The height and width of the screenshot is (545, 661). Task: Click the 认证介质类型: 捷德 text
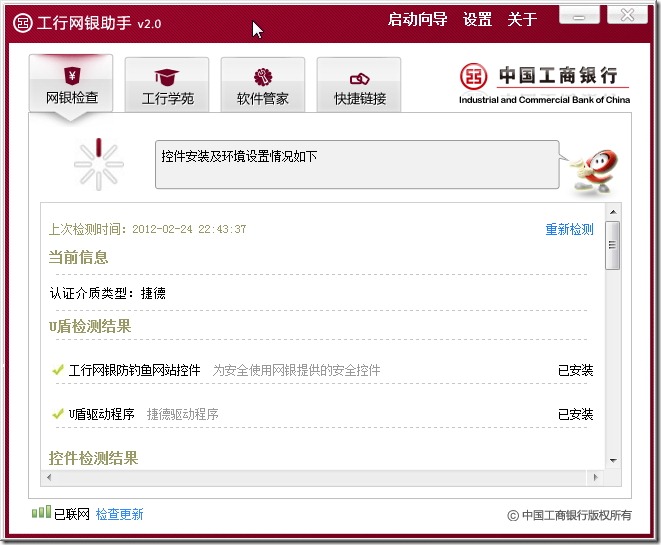[107, 293]
